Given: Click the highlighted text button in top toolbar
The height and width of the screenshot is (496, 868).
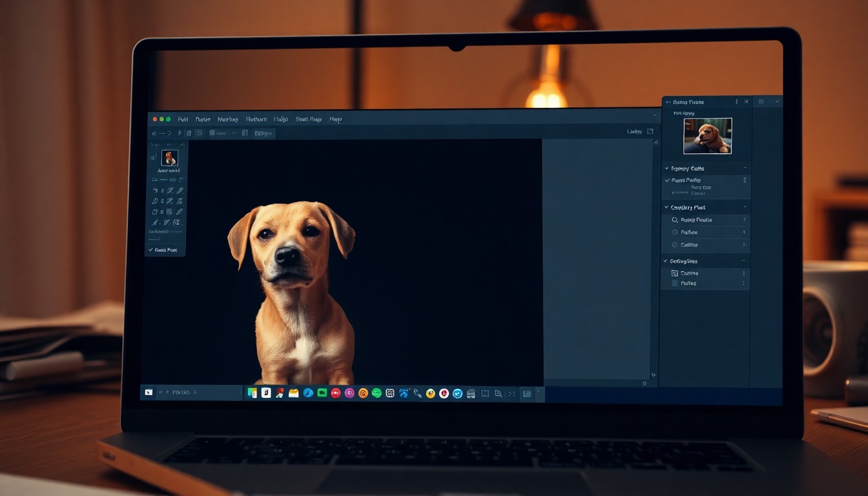Looking at the screenshot, I should click(263, 133).
